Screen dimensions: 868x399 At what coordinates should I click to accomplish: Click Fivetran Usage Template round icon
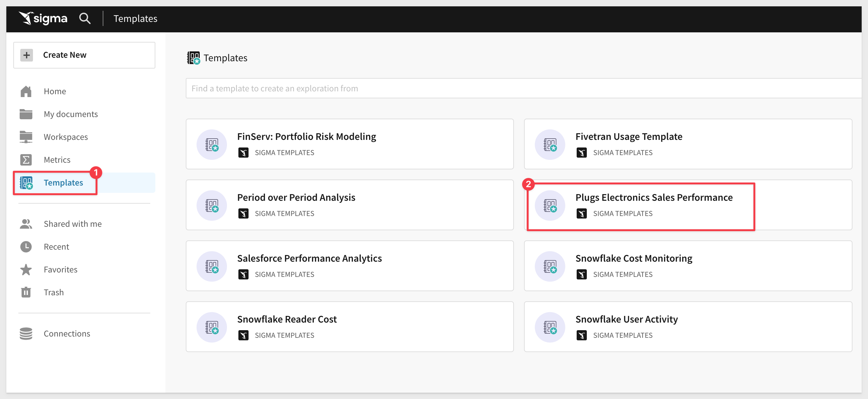click(x=550, y=145)
